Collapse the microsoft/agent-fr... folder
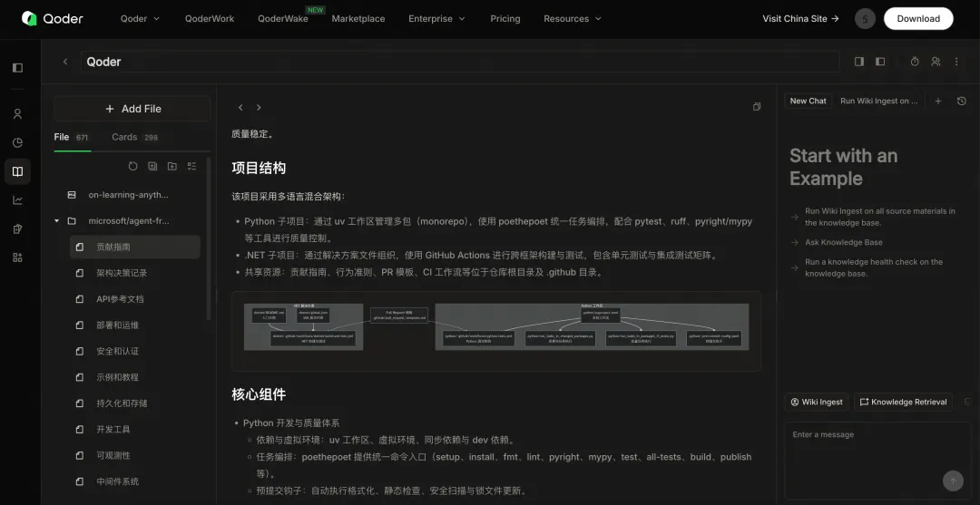This screenshot has height=505, width=980. click(x=57, y=221)
